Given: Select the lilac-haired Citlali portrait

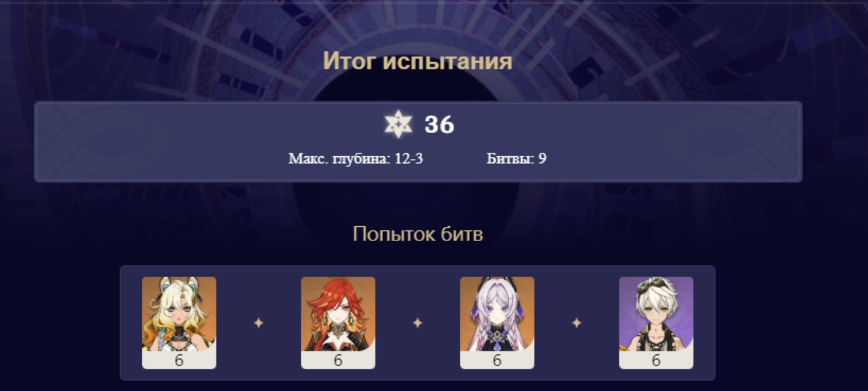Looking at the screenshot, I should click(497, 314).
